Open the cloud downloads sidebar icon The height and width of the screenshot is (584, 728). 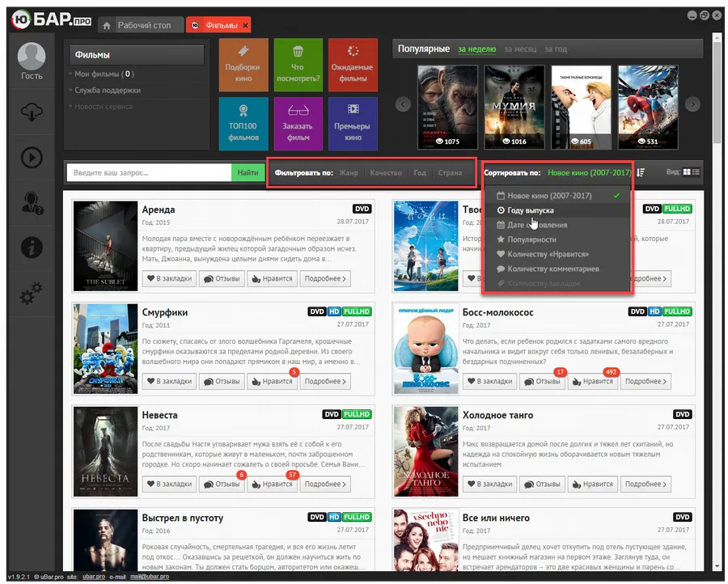point(32,112)
